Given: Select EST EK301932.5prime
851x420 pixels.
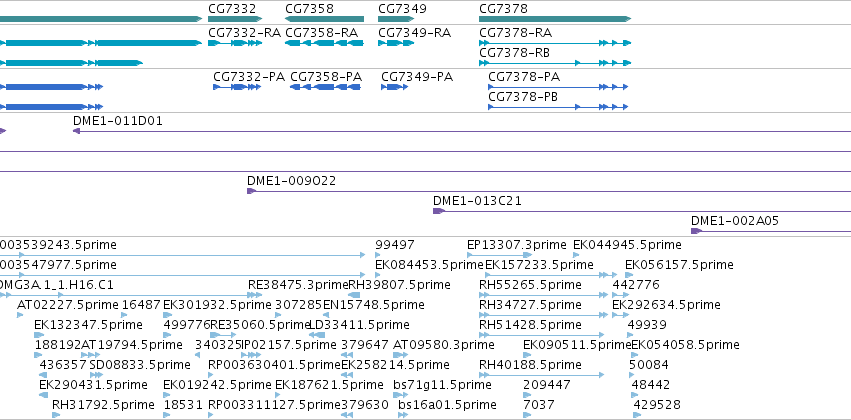Looking at the screenshot, I should [x=217, y=306].
